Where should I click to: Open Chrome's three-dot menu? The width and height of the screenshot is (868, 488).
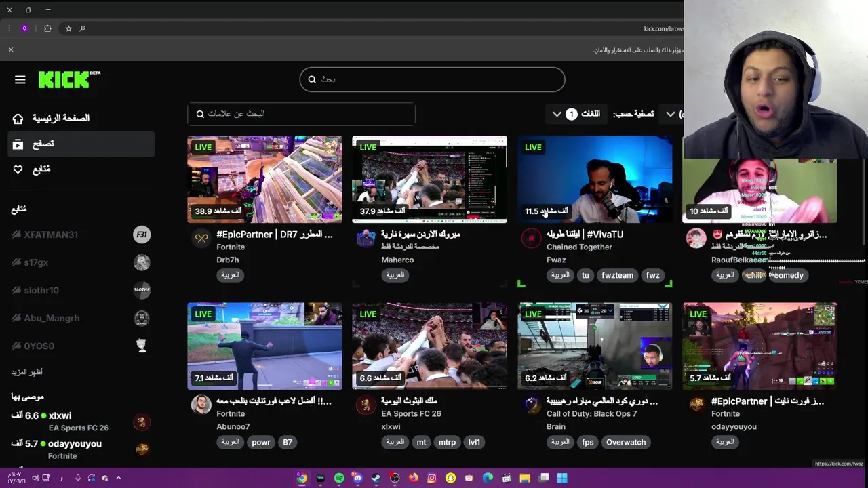point(9,28)
